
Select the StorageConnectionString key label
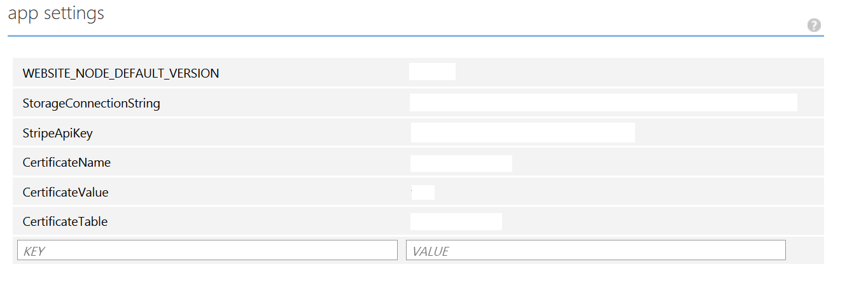92,103
